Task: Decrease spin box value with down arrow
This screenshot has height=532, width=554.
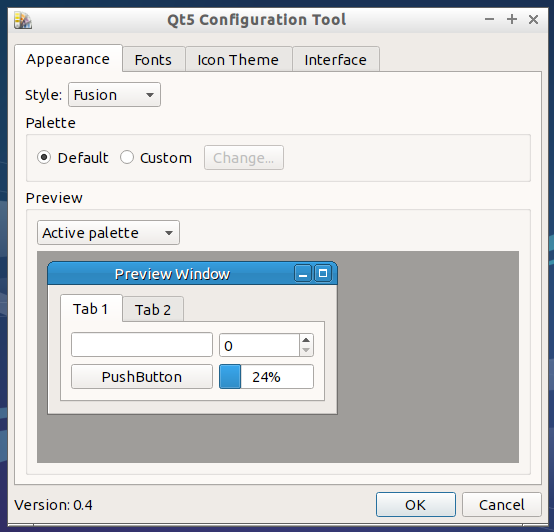Action: (x=306, y=350)
